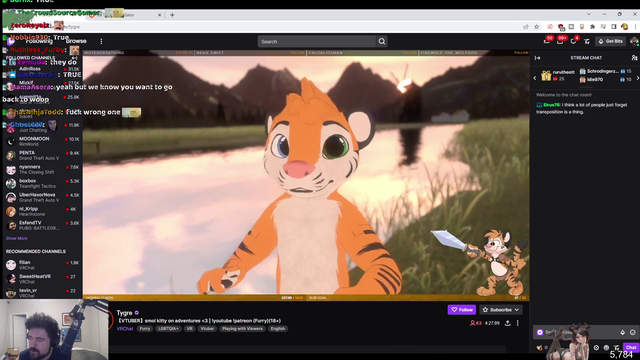Open the Browse tab
The image size is (640, 360).
76,41
